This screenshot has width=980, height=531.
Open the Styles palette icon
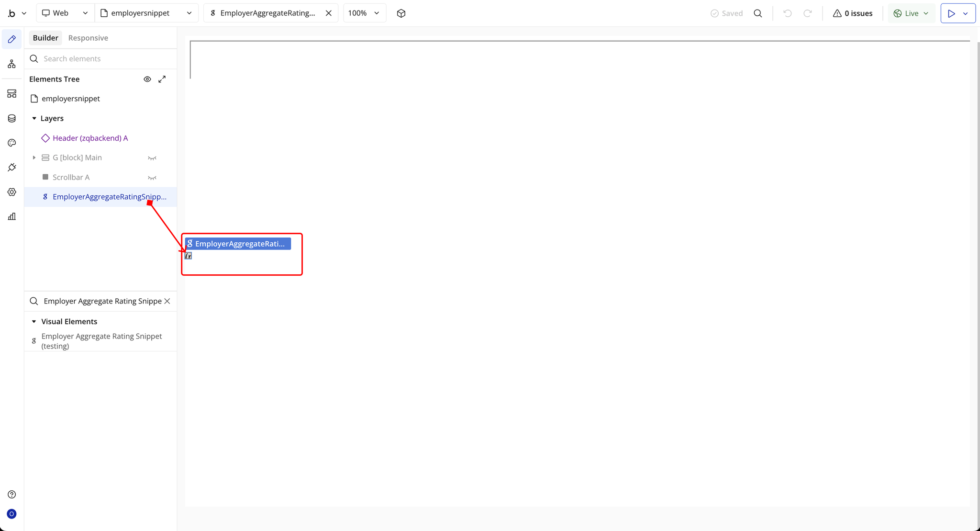coord(11,143)
